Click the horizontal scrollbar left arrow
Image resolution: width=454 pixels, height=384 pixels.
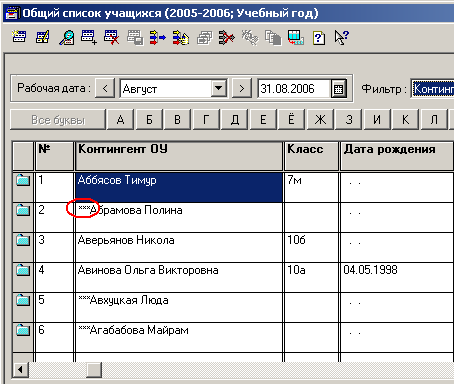click(x=21, y=369)
